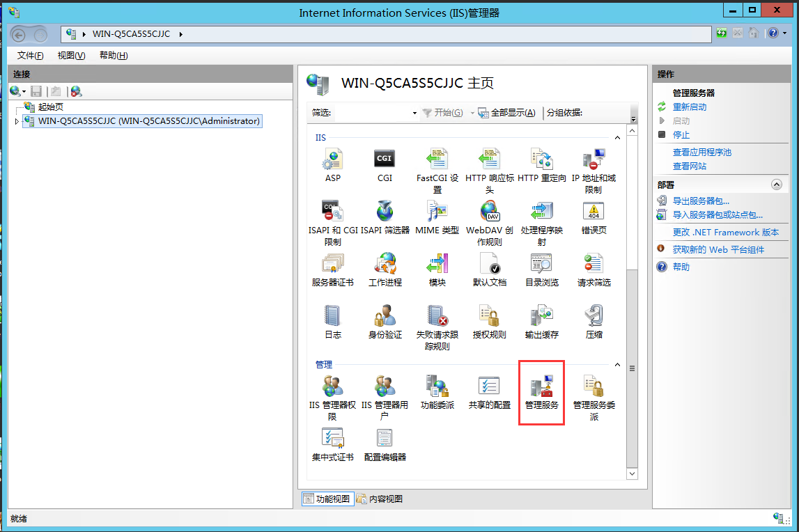Click 更改 .NET Framework 版本 link
The image size is (799, 532).
tap(726, 233)
